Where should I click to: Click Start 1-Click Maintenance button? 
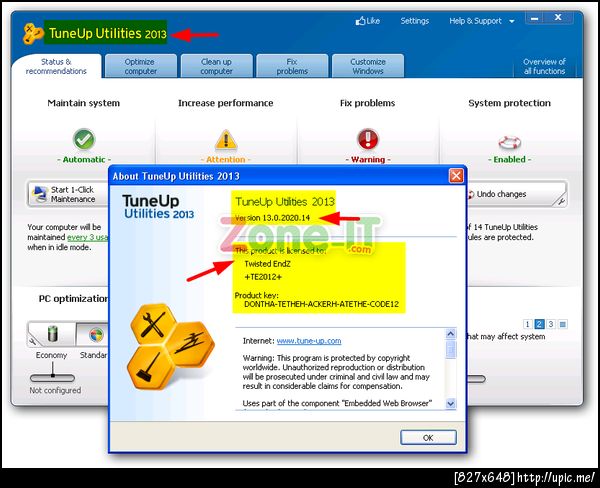(x=68, y=194)
